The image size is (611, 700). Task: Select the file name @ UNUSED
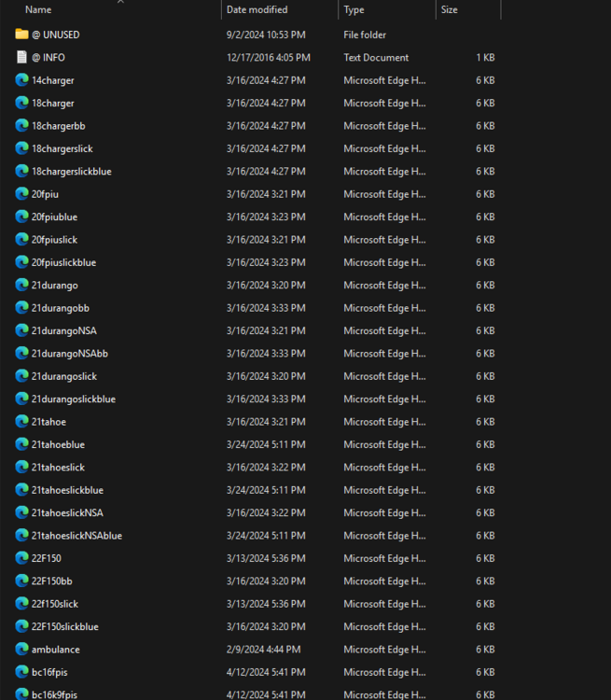(55, 35)
